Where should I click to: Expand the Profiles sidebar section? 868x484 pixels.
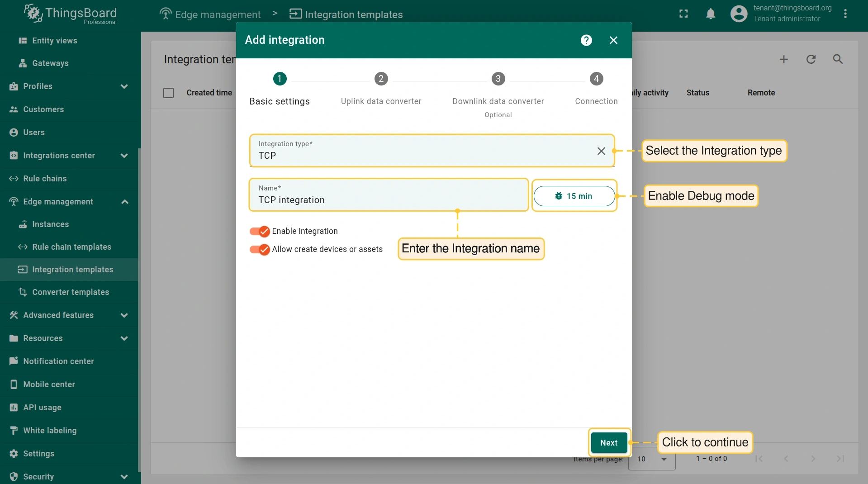124,86
